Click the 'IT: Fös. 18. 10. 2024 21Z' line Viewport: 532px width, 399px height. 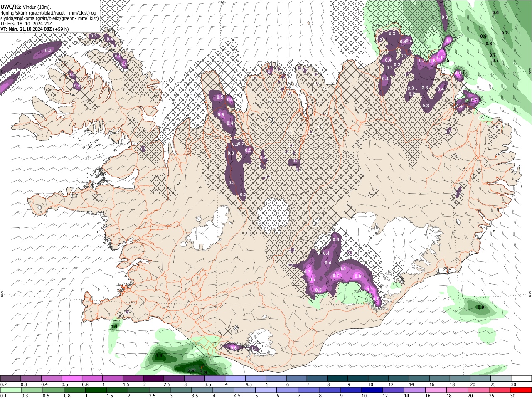[26, 24]
